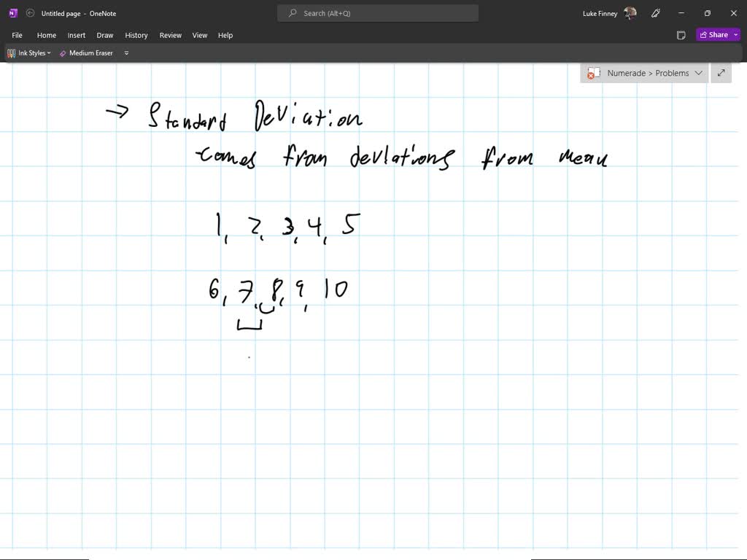This screenshot has height=560, width=747.
Task: Open the History menu
Action: 136,35
